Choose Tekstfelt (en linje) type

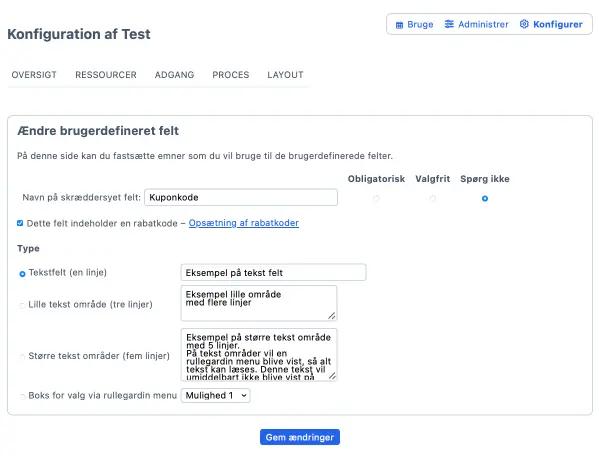(22, 274)
